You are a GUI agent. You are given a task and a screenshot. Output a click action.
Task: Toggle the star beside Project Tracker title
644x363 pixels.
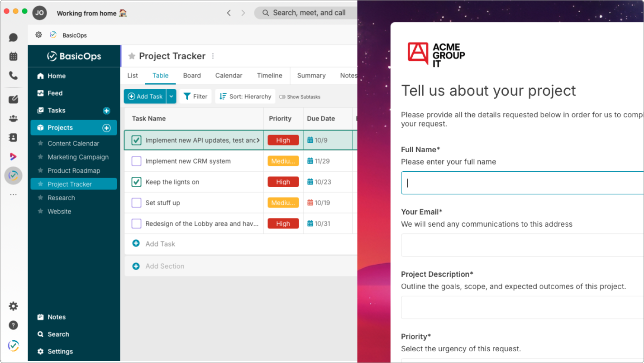(132, 56)
